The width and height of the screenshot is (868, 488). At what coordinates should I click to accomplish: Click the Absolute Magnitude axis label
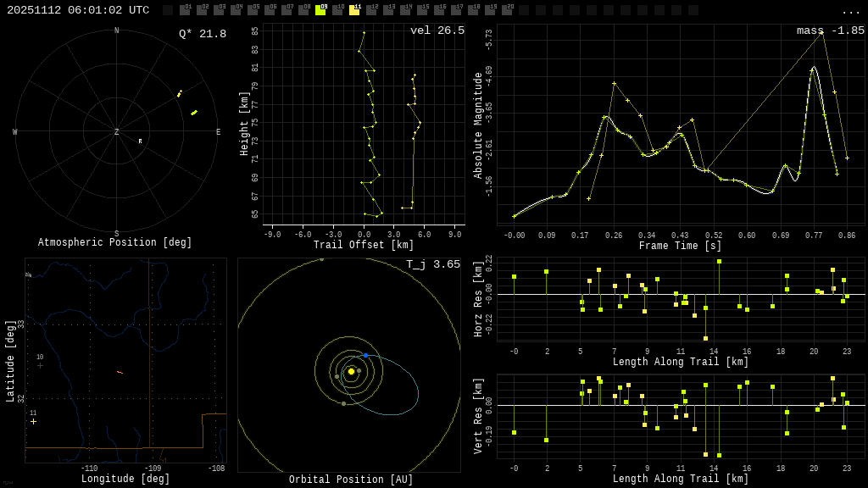click(x=477, y=125)
